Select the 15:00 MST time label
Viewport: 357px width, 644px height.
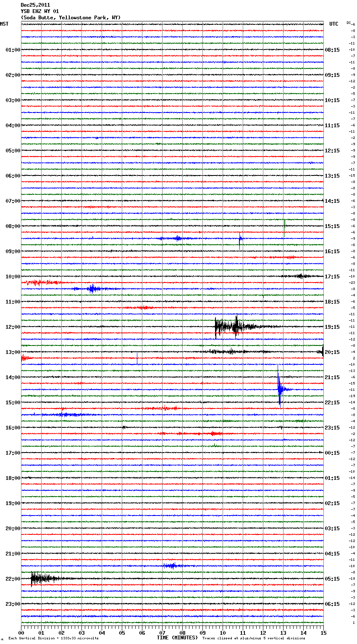[13, 403]
